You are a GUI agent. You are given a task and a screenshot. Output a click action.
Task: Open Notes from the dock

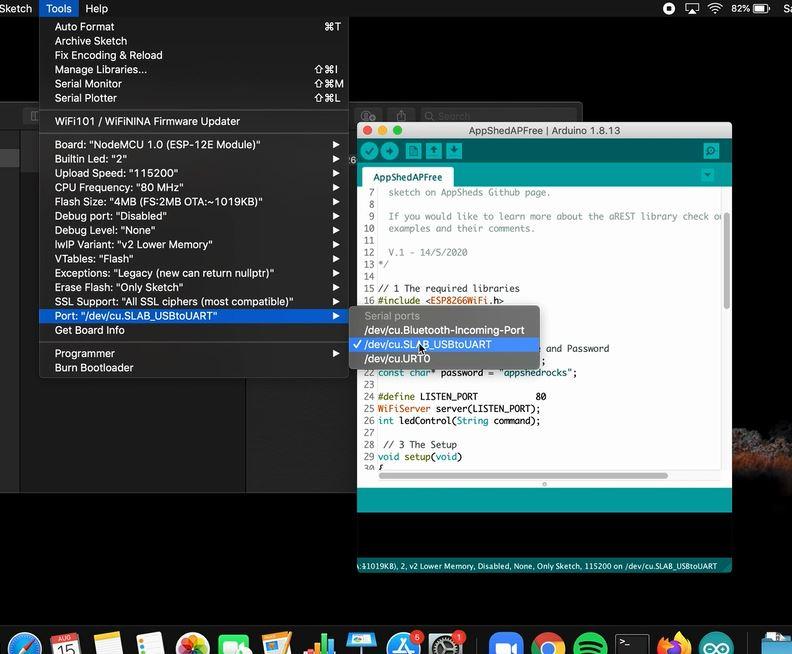click(108, 643)
